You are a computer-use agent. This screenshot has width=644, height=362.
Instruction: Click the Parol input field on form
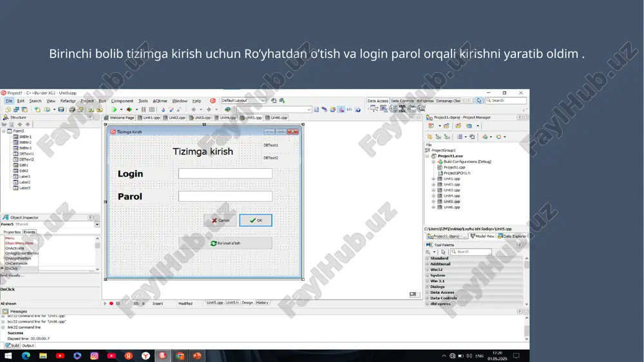225,196
